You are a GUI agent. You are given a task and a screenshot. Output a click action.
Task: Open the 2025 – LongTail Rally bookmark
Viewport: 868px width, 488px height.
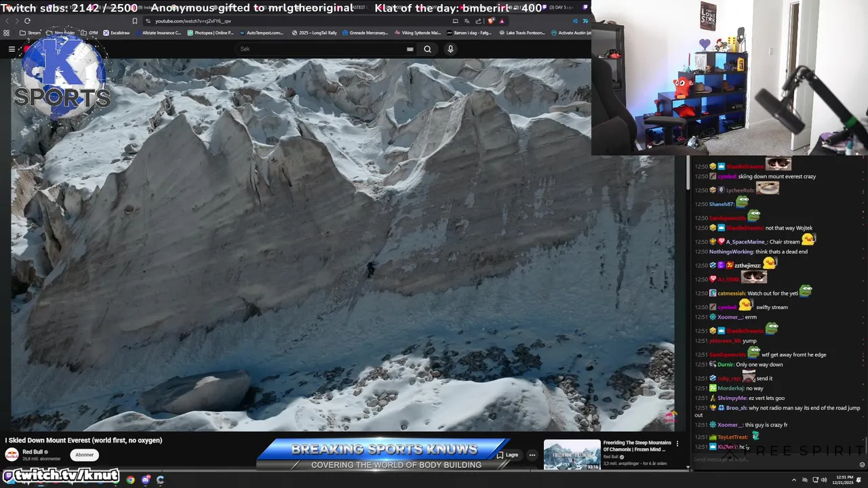(x=315, y=33)
